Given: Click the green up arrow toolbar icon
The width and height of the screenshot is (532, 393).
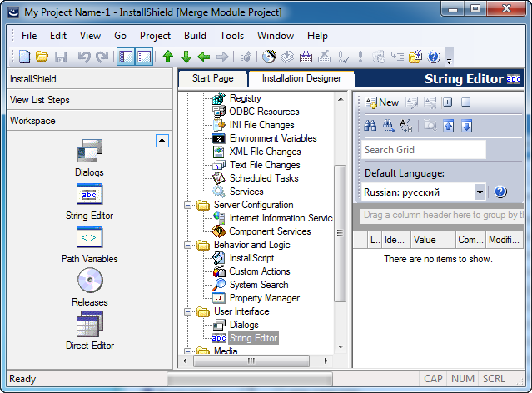Looking at the screenshot, I should click(x=168, y=57).
